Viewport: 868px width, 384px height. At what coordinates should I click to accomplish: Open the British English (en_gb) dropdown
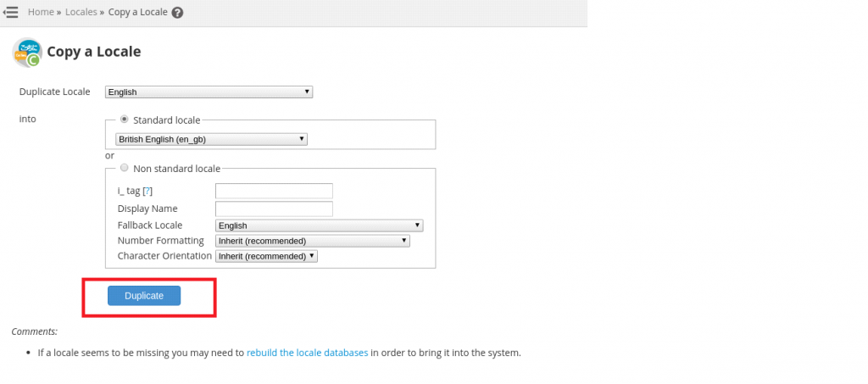[211, 139]
